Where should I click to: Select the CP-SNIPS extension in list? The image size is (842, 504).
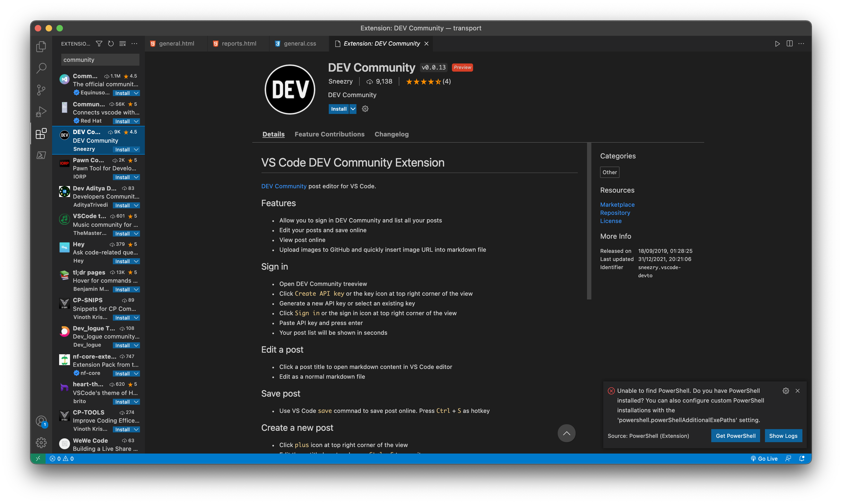pos(98,308)
